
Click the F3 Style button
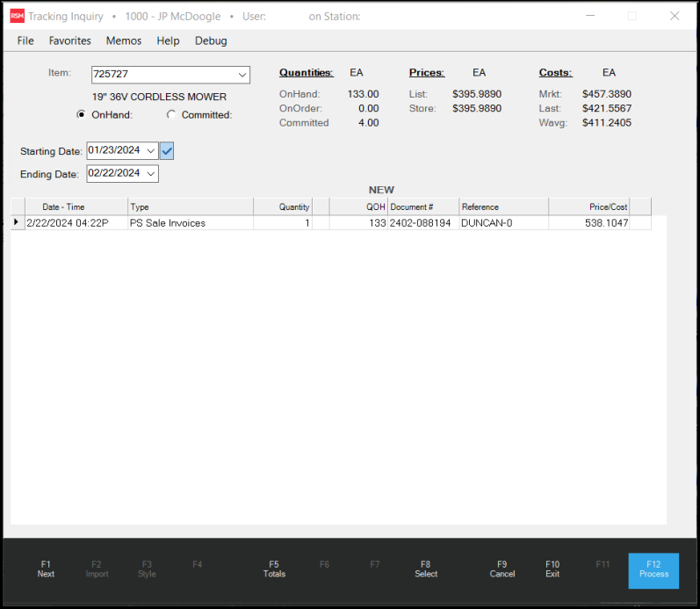(x=147, y=569)
